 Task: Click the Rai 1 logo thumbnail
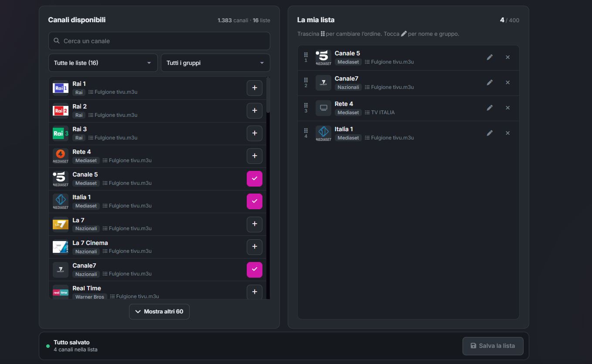pos(61,88)
